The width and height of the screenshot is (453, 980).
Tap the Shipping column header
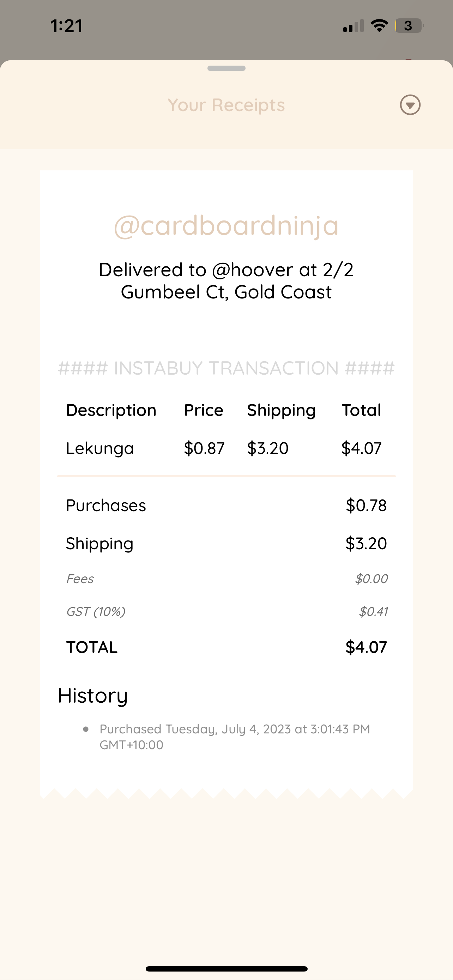(x=282, y=411)
